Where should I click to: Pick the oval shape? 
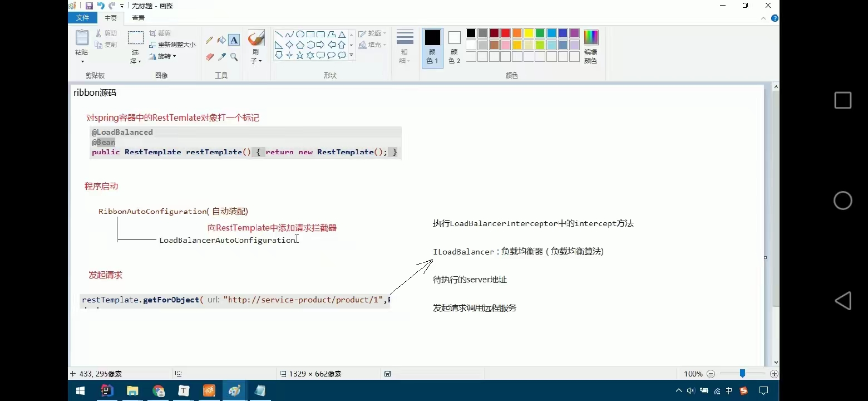click(x=300, y=35)
